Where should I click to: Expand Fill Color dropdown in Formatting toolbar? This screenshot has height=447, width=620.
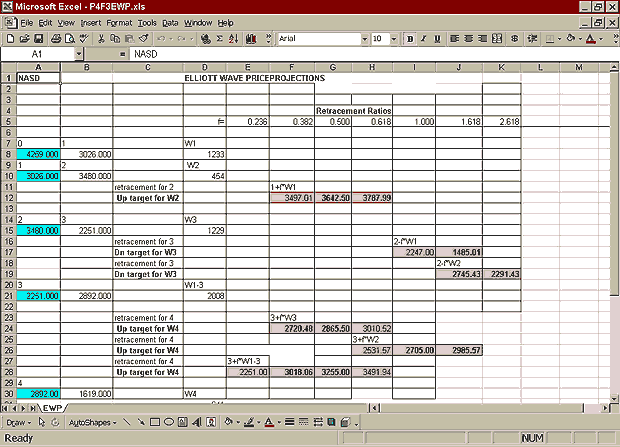coord(580,38)
